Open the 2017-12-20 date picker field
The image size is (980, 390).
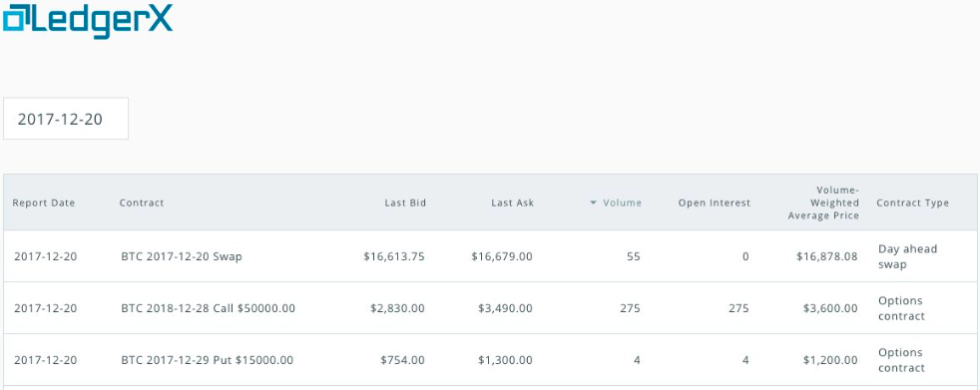pos(66,119)
